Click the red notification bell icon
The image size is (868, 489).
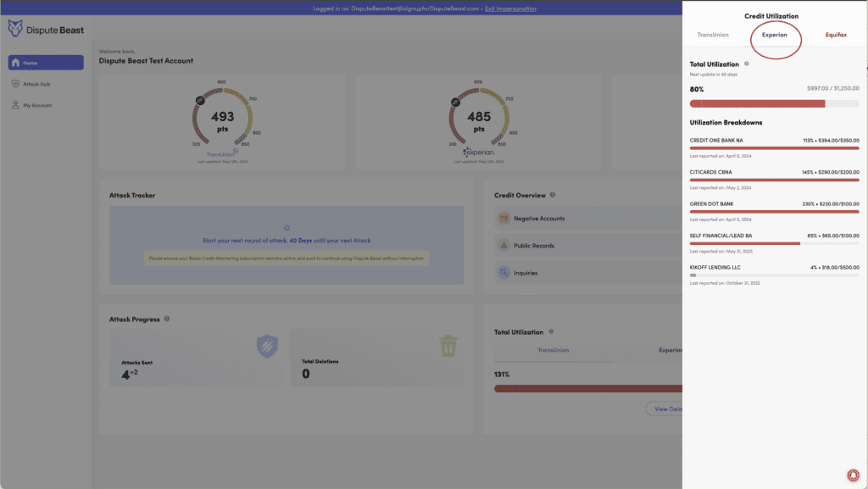(853, 474)
